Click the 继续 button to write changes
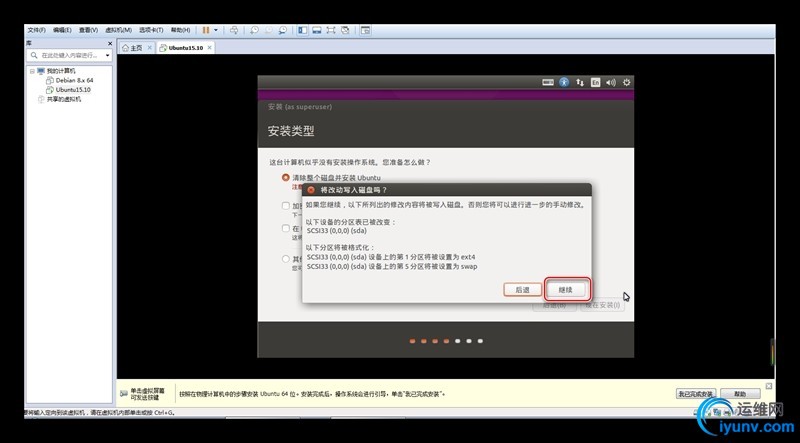Screen dimensions: 800x443 [565, 289]
